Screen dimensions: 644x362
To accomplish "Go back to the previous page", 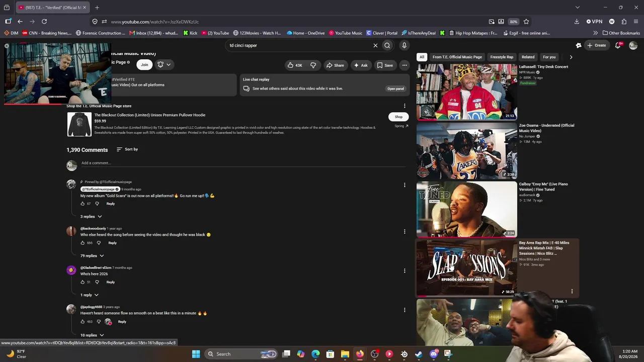I will point(20,22).
